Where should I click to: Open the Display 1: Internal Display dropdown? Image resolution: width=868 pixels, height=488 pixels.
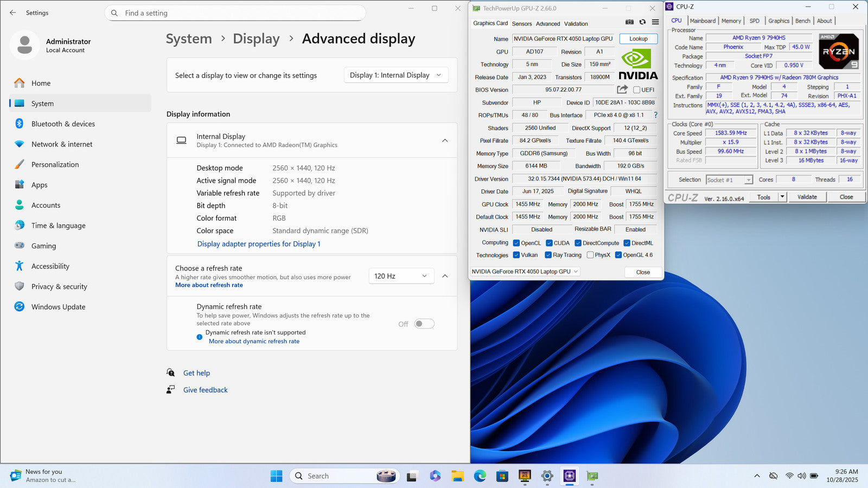click(x=395, y=75)
